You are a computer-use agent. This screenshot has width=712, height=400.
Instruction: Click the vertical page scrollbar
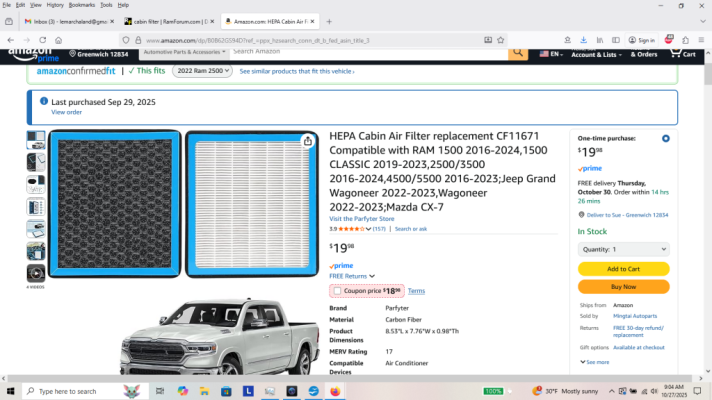coord(708,74)
